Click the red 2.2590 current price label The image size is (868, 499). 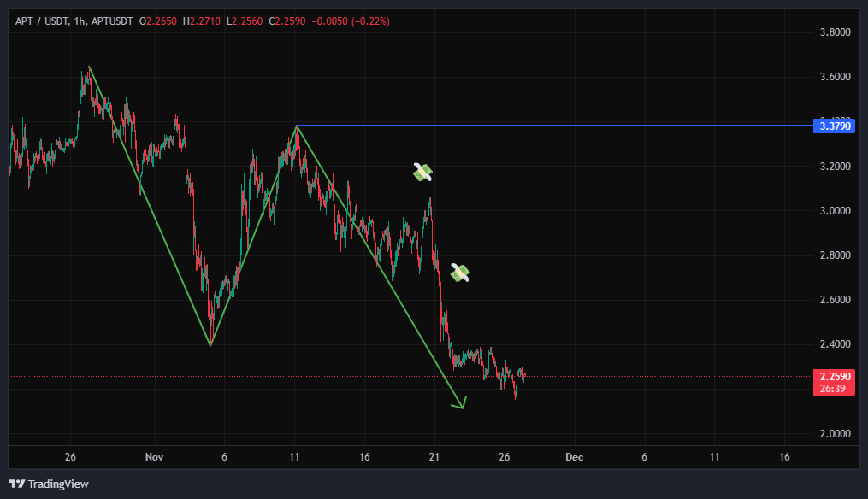pos(833,376)
